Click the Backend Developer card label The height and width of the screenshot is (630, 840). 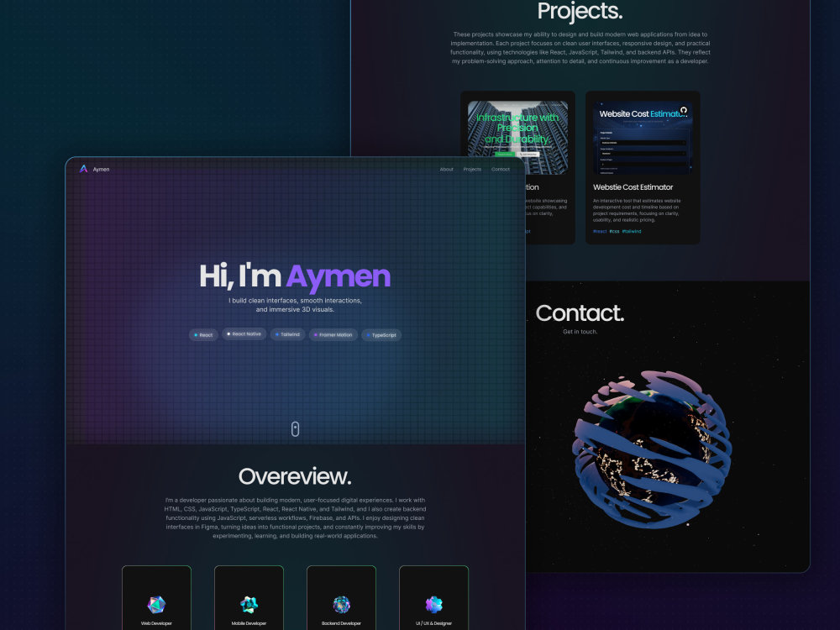click(x=341, y=623)
